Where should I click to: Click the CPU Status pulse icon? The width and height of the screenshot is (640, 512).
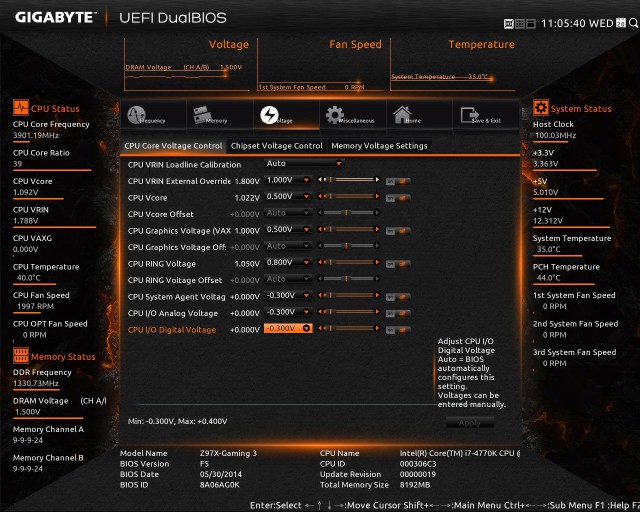click(x=20, y=108)
